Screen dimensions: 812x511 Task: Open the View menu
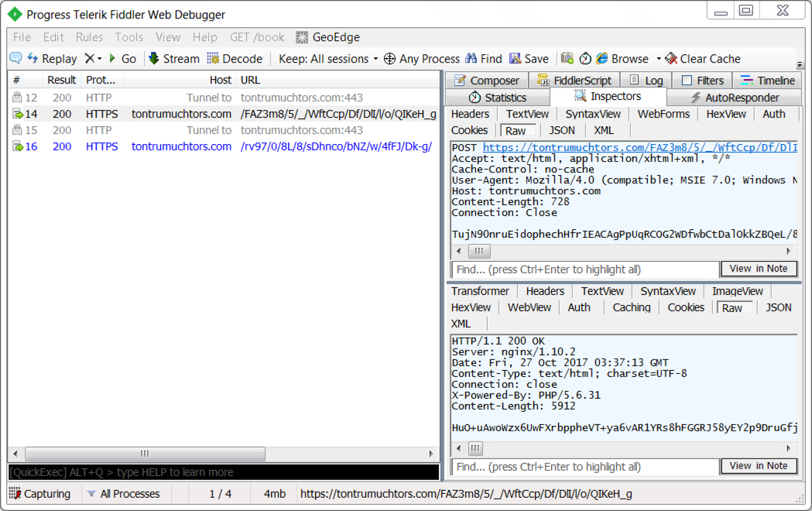tap(168, 37)
